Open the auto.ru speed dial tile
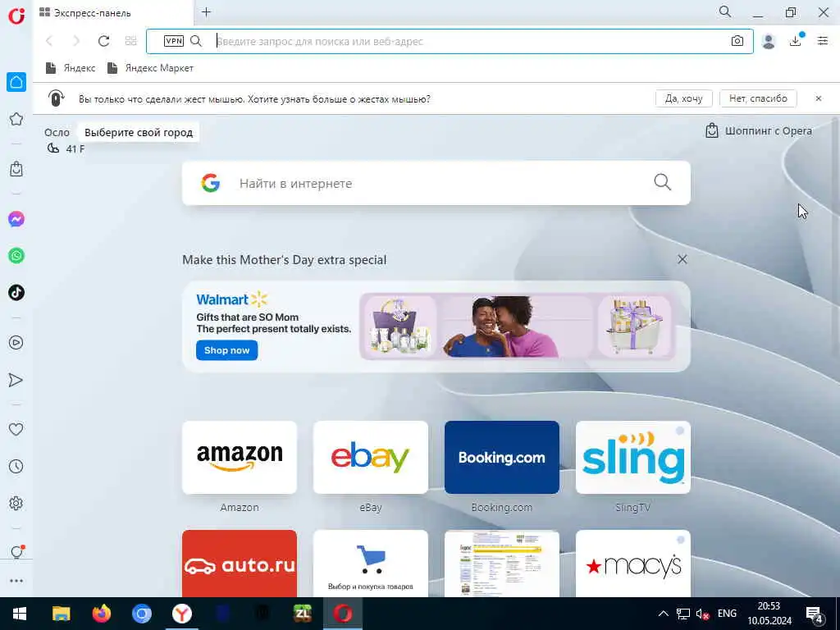Image resolution: width=840 pixels, height=630 pixels. [240, 564]
